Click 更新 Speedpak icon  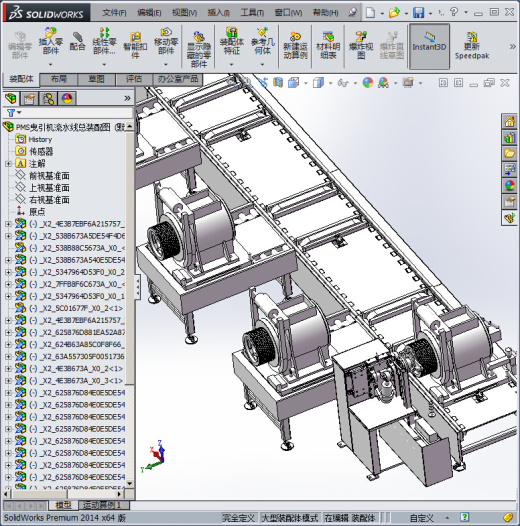(x=472, y=46)
